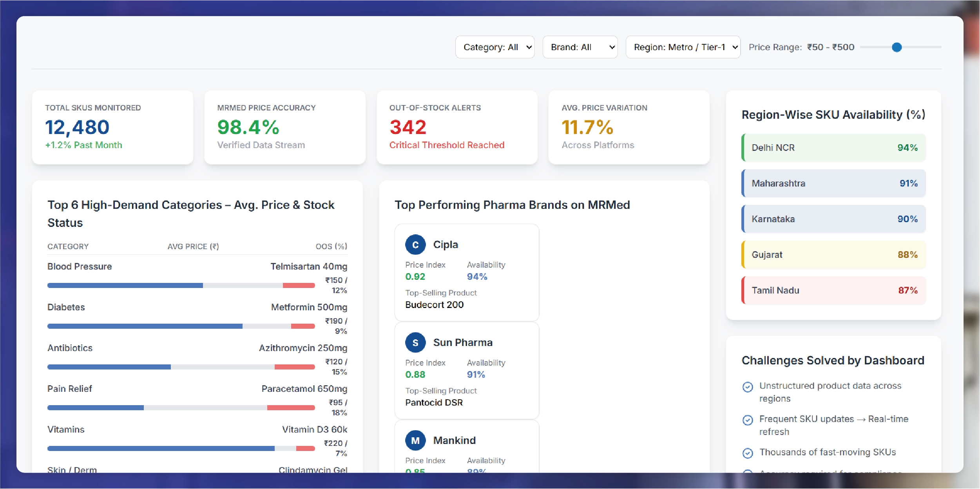Open the Brand: All dropdown

580,47
